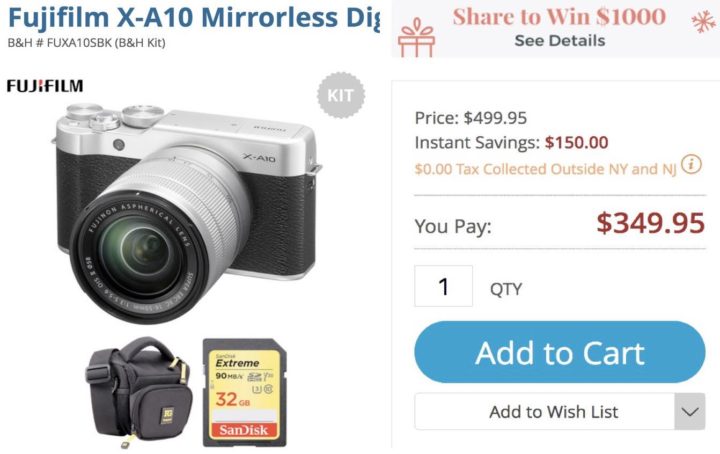This screenshot has width=720, height=454.
Task: Click the B&H item number text
Action: coord(86,43)
